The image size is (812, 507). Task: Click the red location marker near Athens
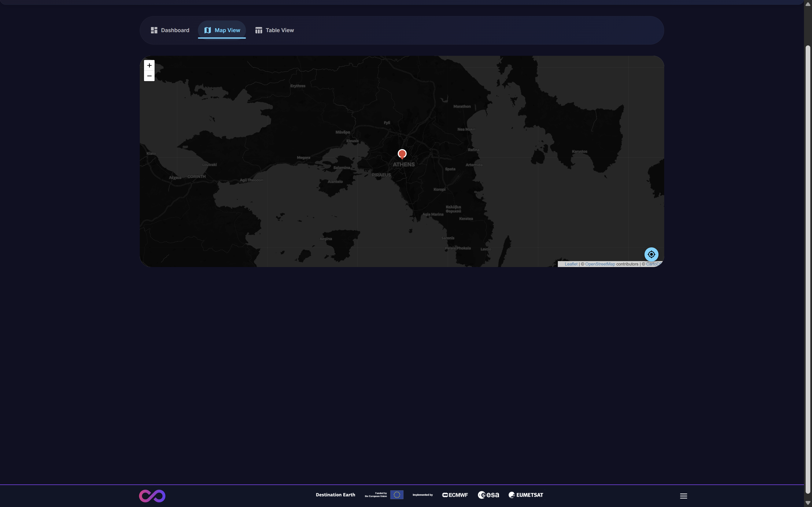coord(402,154)
